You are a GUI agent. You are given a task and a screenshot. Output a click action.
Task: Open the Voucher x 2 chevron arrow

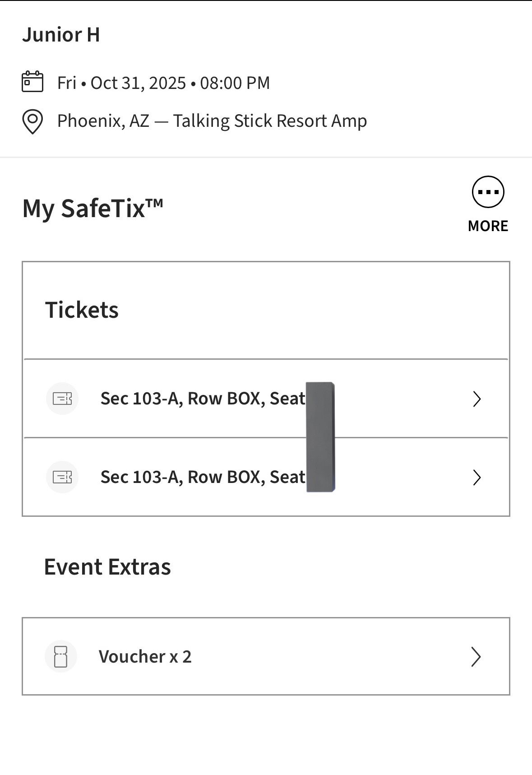pyautogui.click(x=476, y=657)
